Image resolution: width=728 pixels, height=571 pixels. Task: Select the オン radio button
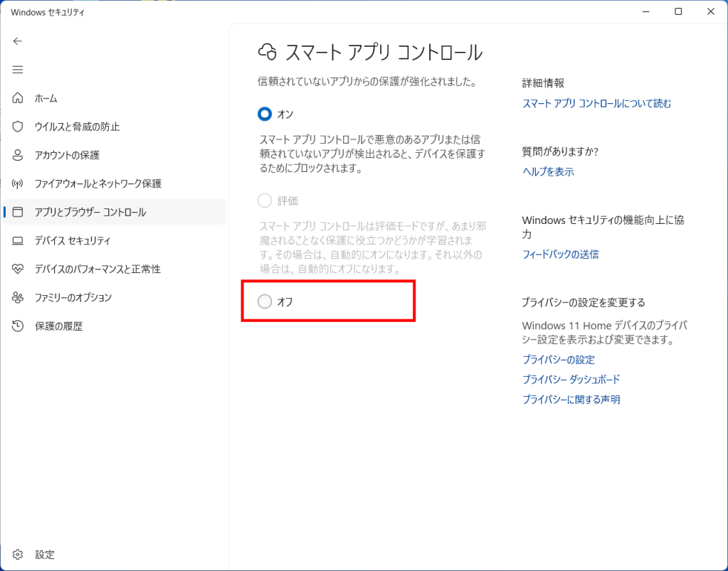263,114
